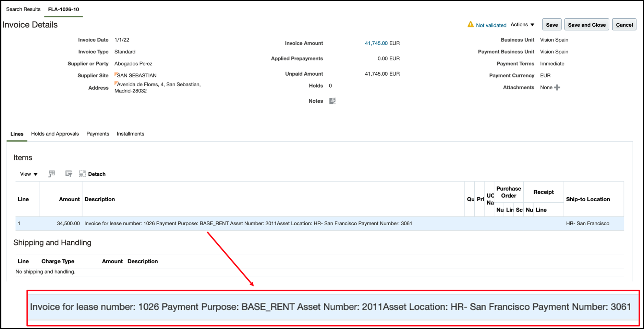Open the Installments tab

click(x=130, y=134)
